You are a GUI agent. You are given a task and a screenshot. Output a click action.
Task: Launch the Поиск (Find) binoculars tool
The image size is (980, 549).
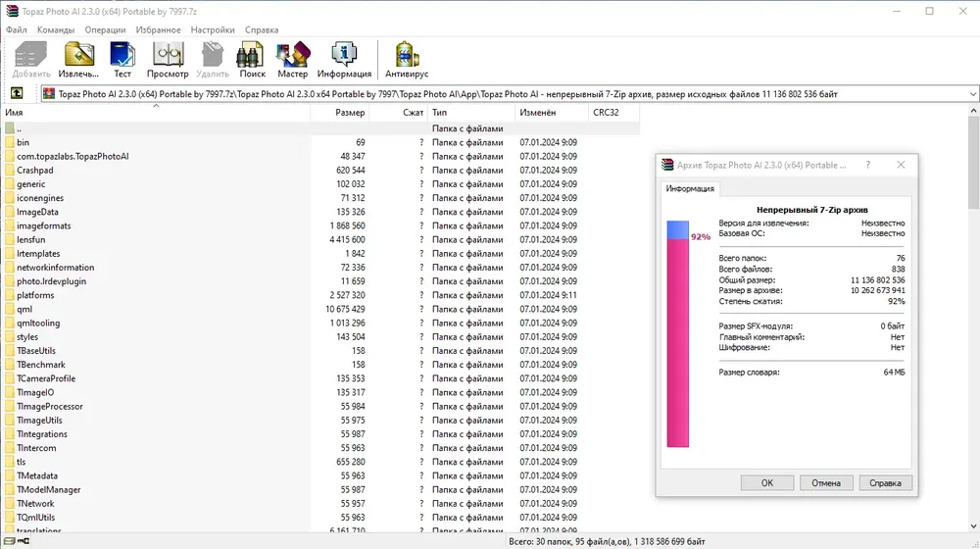click(253, 60)
